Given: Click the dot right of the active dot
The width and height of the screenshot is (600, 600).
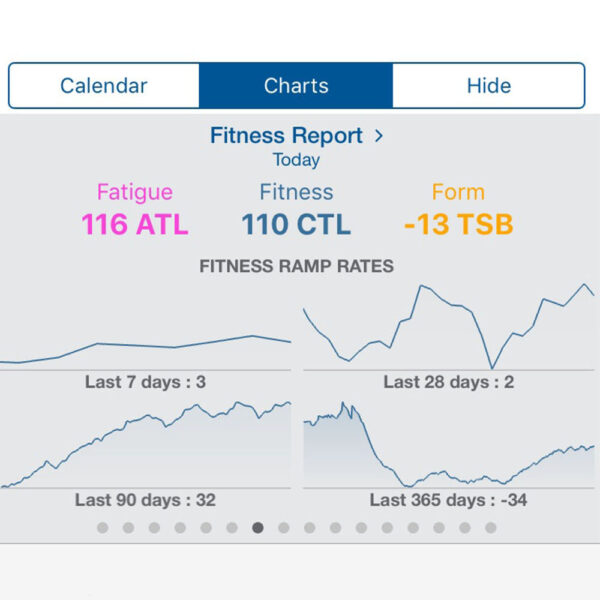Looking at the screenshot, I should pos(284,528).
